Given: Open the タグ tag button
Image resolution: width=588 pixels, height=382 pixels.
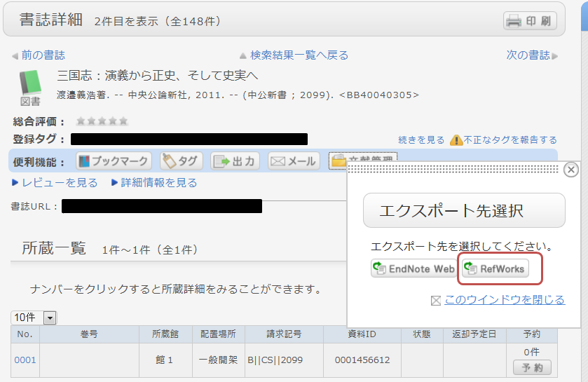Looking at the screenshot, I should click(x=182, y=161).
